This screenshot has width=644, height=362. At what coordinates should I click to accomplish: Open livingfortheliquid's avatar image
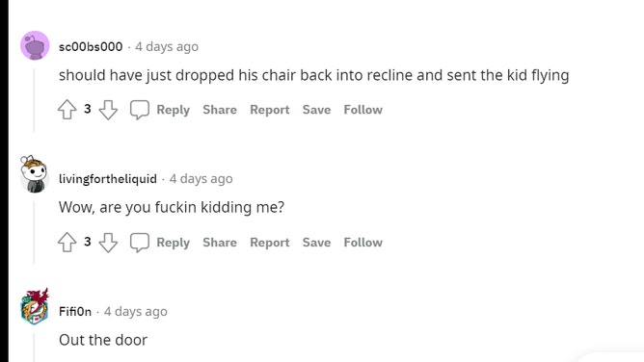(35, 174)
